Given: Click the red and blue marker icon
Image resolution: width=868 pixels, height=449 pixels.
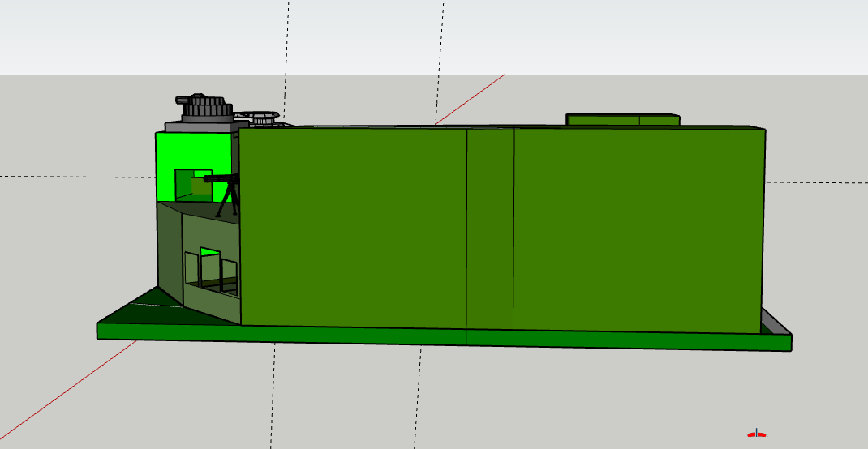Looking at the screenshot, I should (756, 434).
